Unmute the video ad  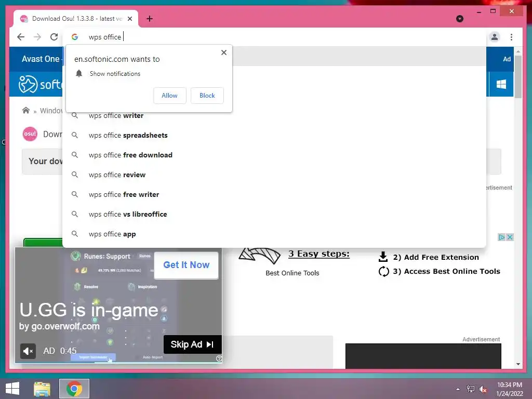coord(28,351)
